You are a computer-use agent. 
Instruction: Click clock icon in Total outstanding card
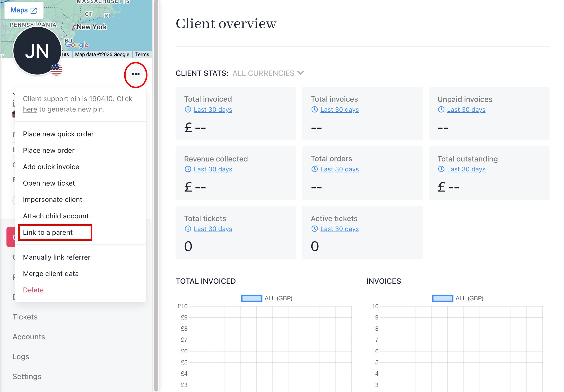pos(441,169)
